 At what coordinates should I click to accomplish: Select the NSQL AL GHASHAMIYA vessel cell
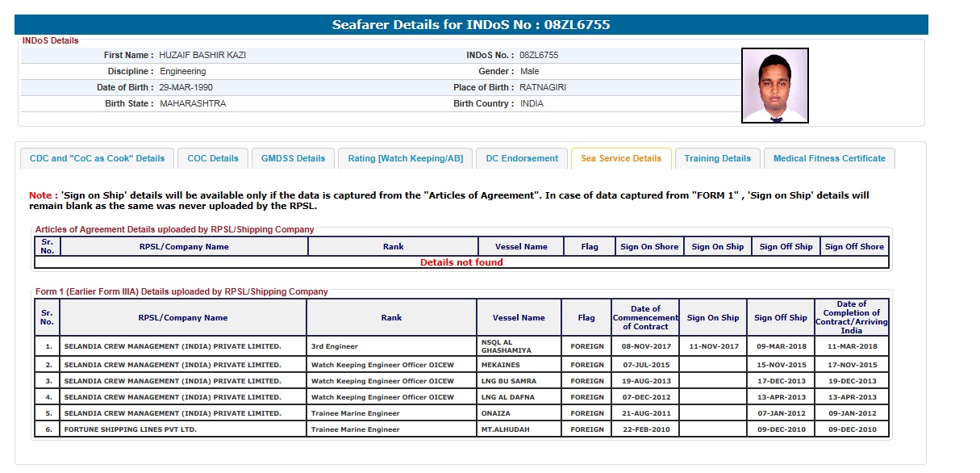pyautogui.click(x=519, y=346)
